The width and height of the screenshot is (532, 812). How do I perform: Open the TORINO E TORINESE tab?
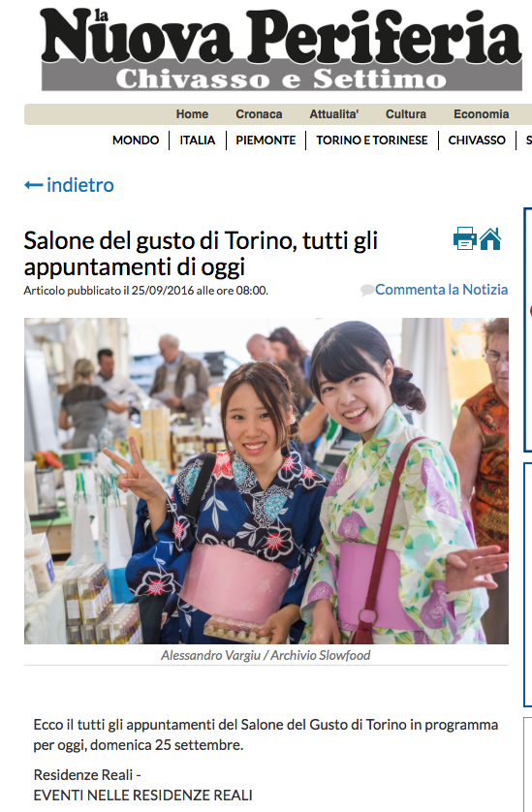click(x=372, y=141)
